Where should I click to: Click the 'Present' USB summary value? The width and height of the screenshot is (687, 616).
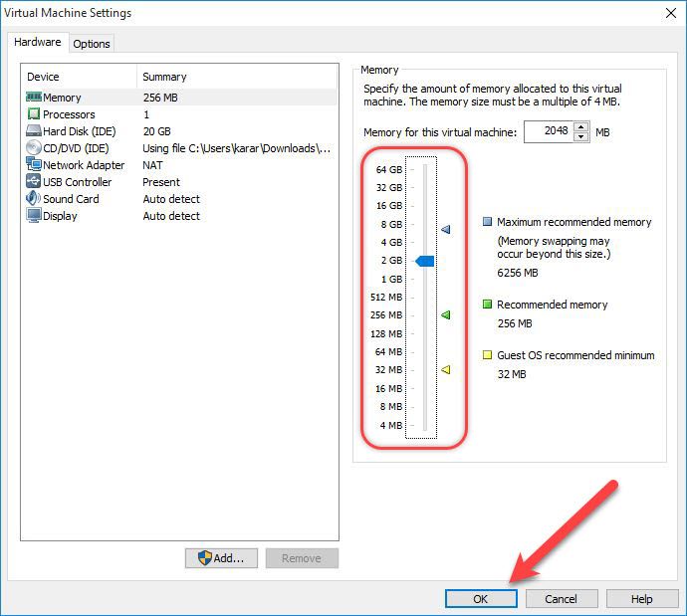click(x=161, y=182)
